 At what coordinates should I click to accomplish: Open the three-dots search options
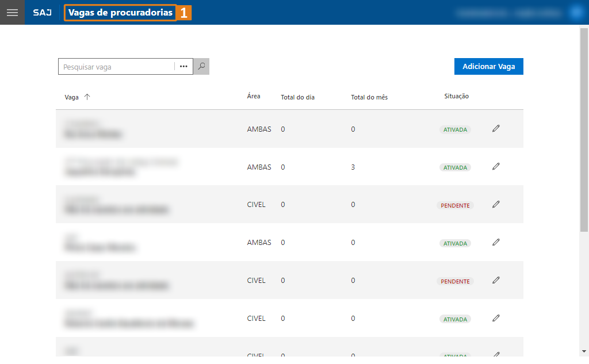pyautogui.click(x=183, y=67)
